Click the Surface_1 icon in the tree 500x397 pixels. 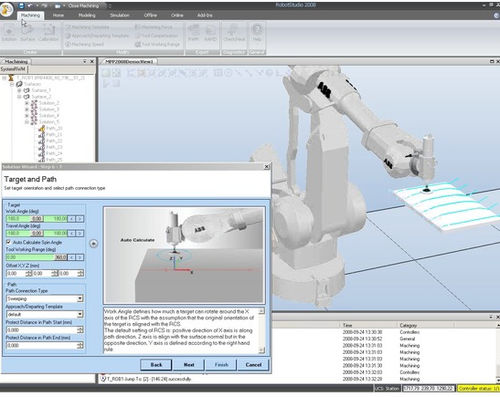coord(26,90)
